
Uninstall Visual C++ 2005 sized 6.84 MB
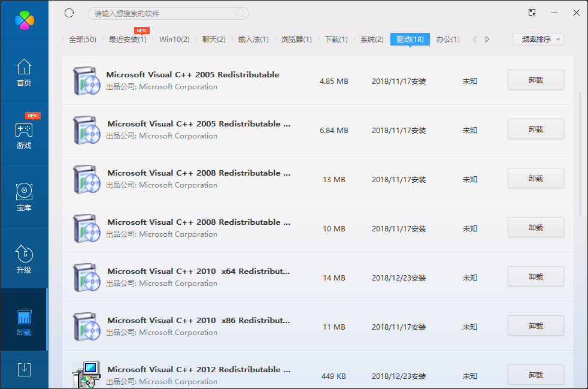(x=535, y=129)
